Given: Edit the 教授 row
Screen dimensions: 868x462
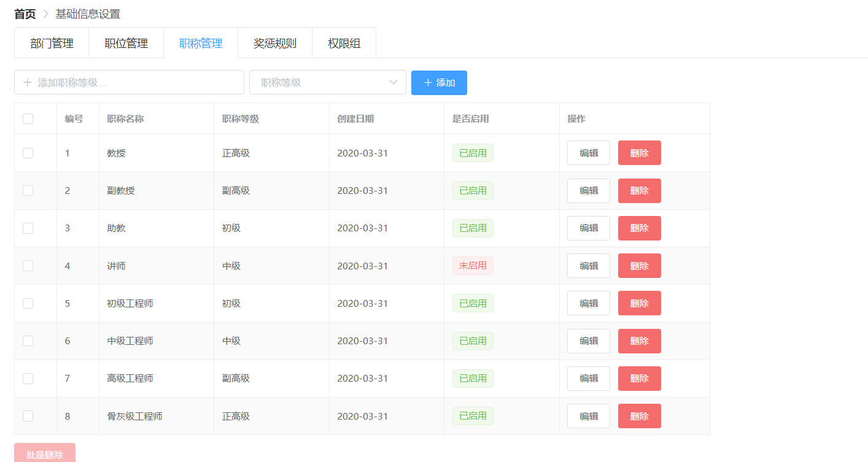Looking at the screenshot, I should [589, 153].
